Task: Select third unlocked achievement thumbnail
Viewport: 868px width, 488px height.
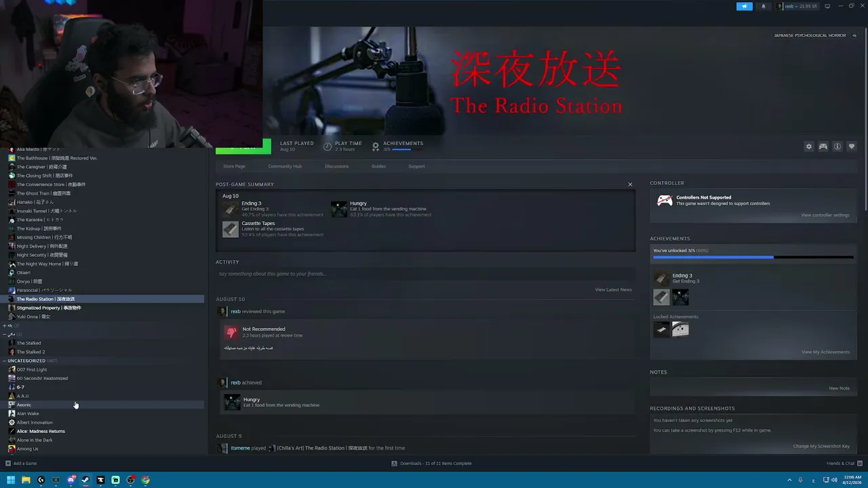Action: (x=680, y=297)
